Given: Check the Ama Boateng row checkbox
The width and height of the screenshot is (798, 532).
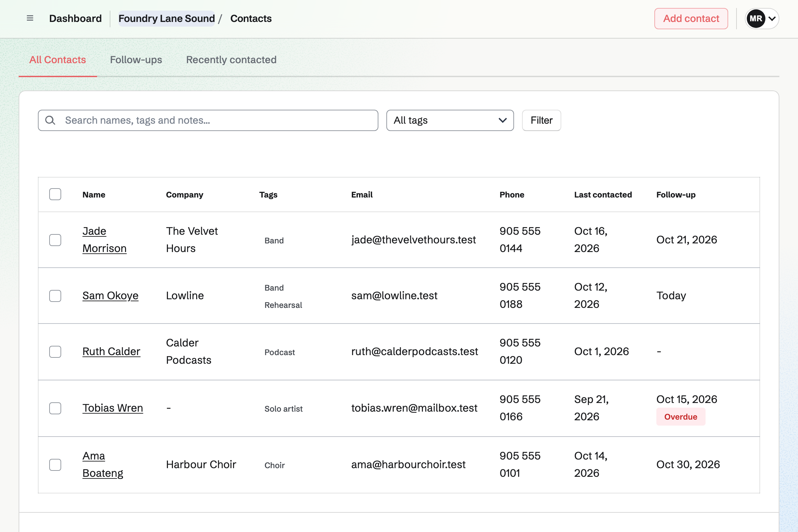Looking at the screenshot, I should pyautogui.click(x=55, y=465).
